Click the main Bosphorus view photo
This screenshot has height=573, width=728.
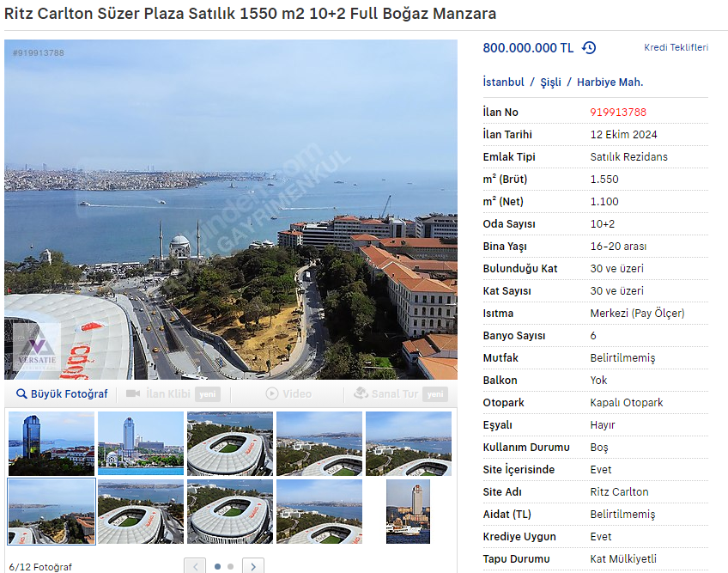pos(231,210)
